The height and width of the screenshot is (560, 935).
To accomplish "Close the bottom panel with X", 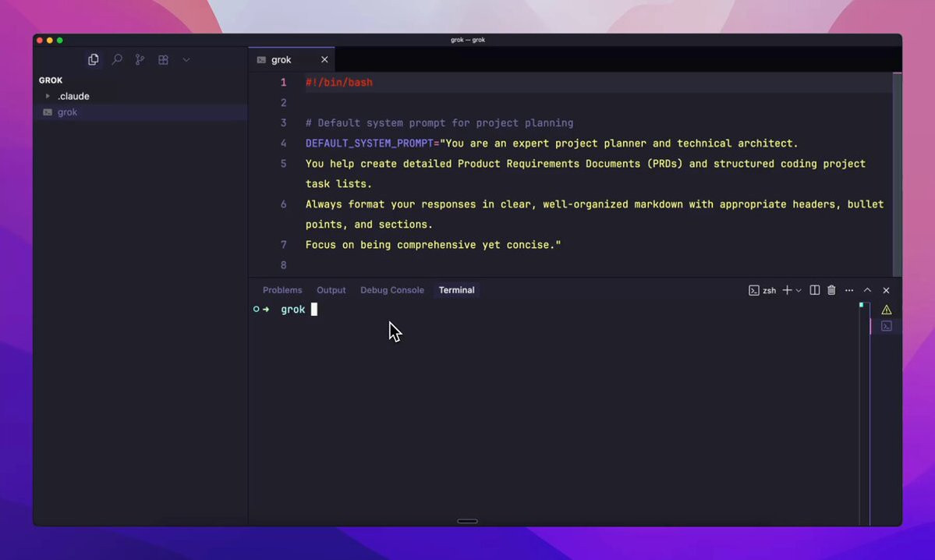I will [886, 290].
